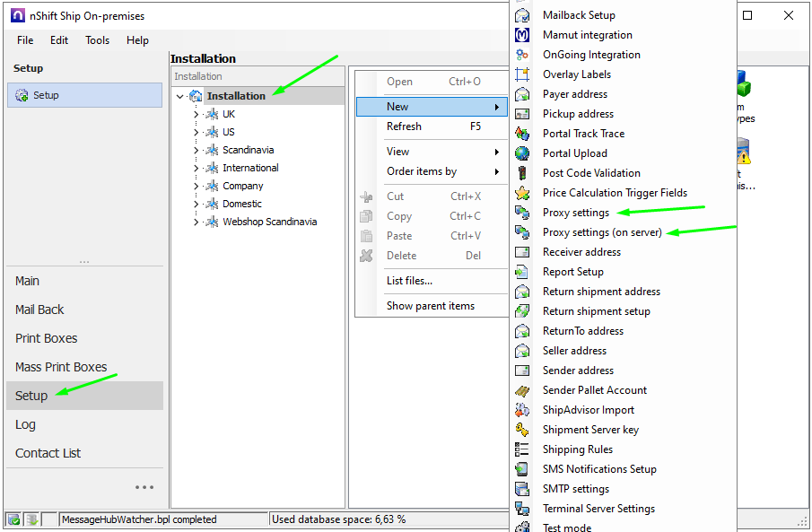
Task: Choose Proxy settings (on server)
Action: tap(601, 232)
